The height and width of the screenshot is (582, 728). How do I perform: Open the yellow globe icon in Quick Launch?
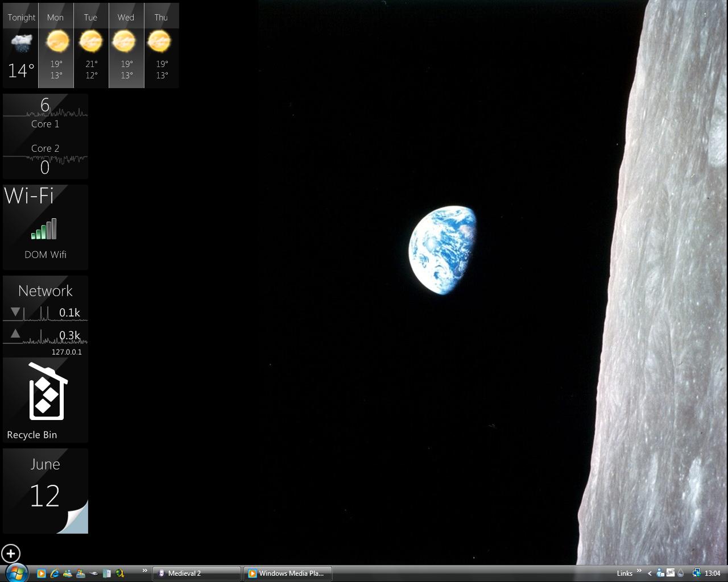coord(119,573)
